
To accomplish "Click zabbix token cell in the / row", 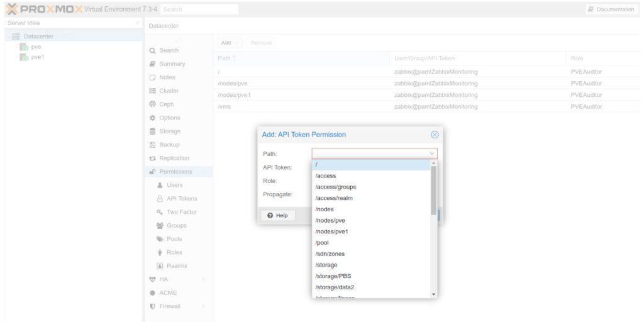I will (436, 72).
